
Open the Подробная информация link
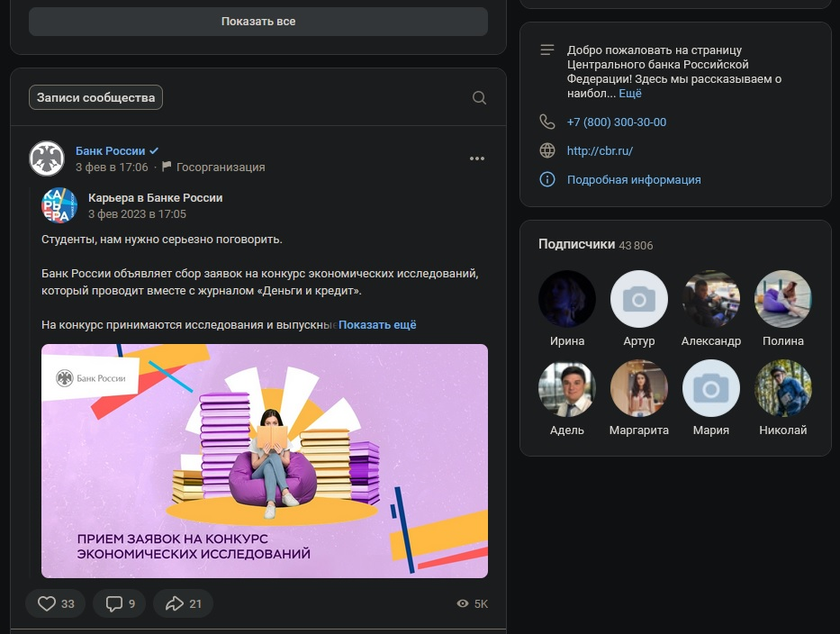coord(634,179)
